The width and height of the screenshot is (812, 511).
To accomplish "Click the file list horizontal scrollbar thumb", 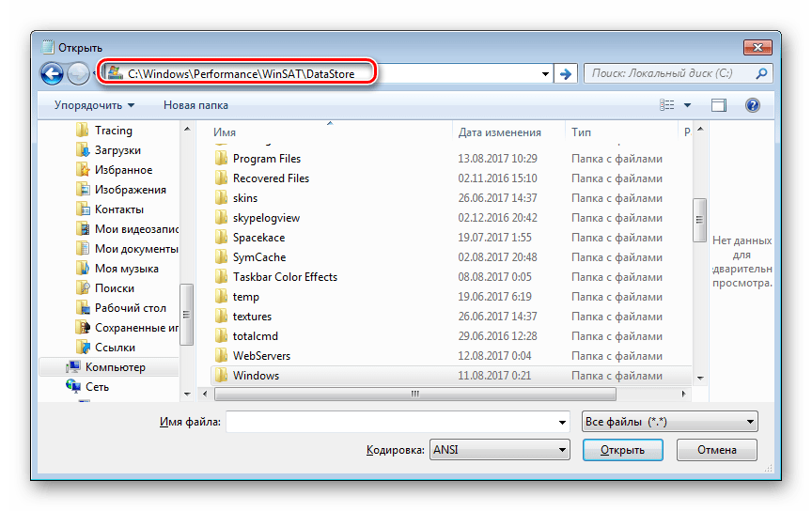I will tap(415, 394).
